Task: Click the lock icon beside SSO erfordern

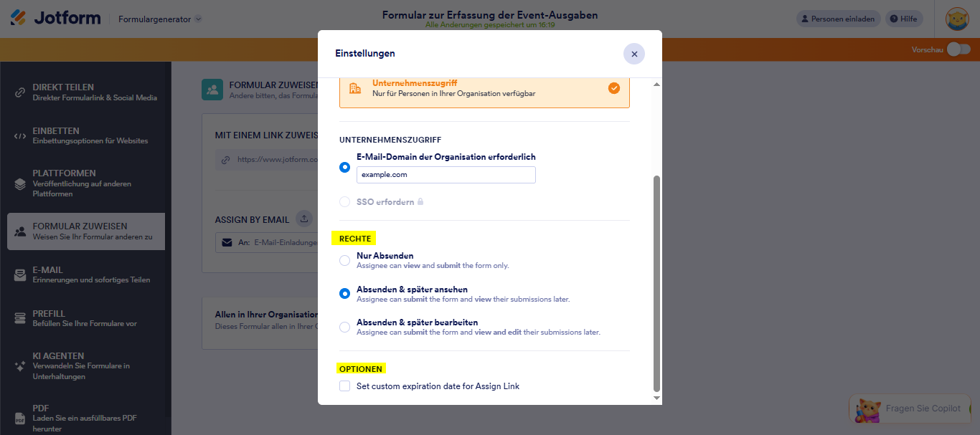Action: [420, 202]
